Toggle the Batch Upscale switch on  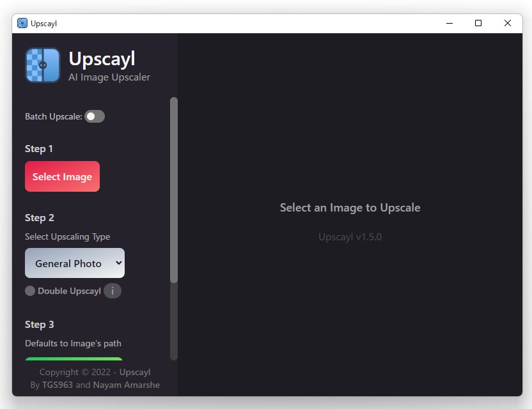94,116
